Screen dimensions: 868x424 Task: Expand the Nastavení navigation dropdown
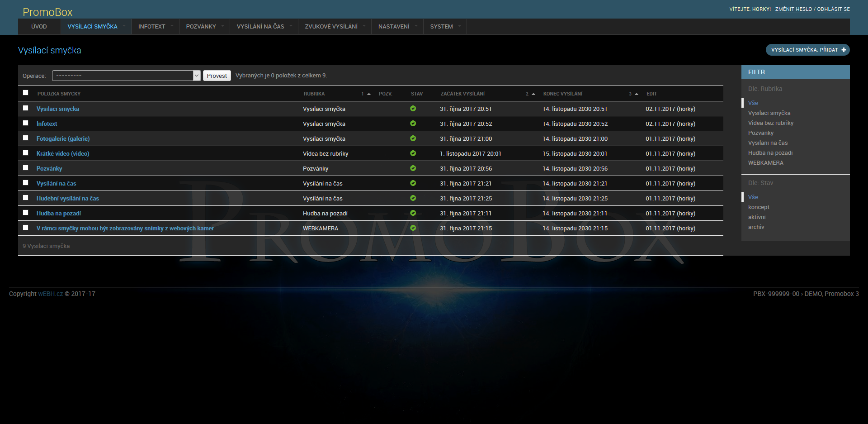416,26
